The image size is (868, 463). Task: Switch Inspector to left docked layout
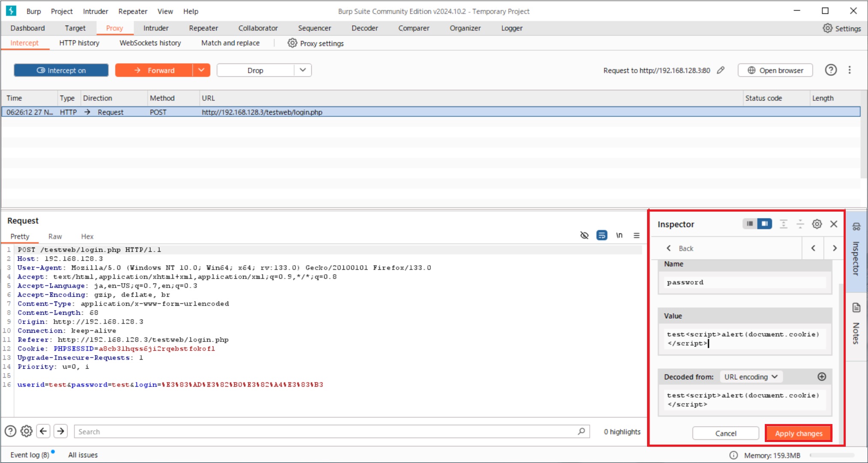(750, 224)
